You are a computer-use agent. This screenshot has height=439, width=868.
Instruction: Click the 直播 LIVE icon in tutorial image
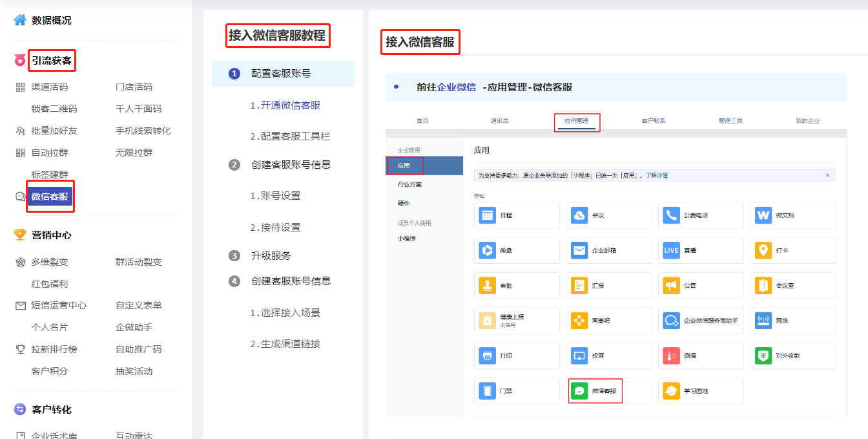(x=672, y=250)
